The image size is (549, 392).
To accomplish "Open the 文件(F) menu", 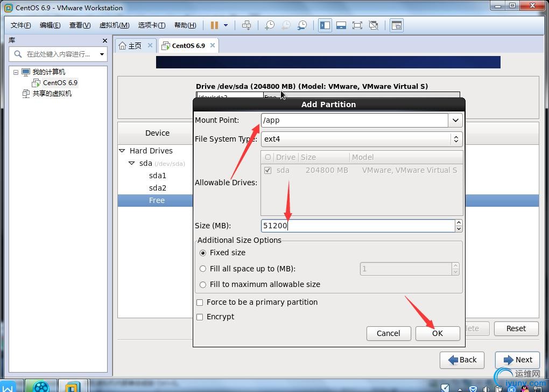I will (20, 25).
